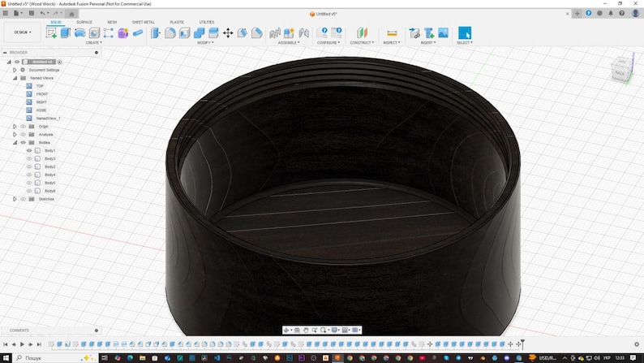Open Display Settings in navigation bar
Viewport: 644px width, 363px height.
coord(335,330)
